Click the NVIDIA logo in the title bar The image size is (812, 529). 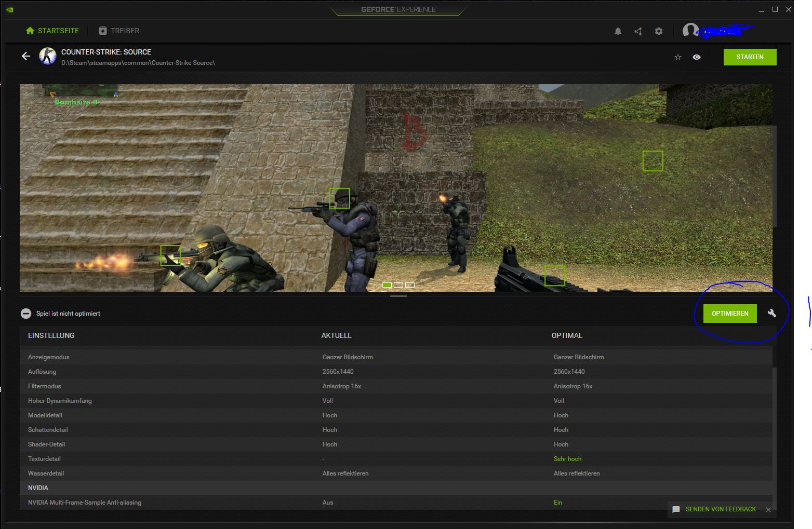[10, 9]
